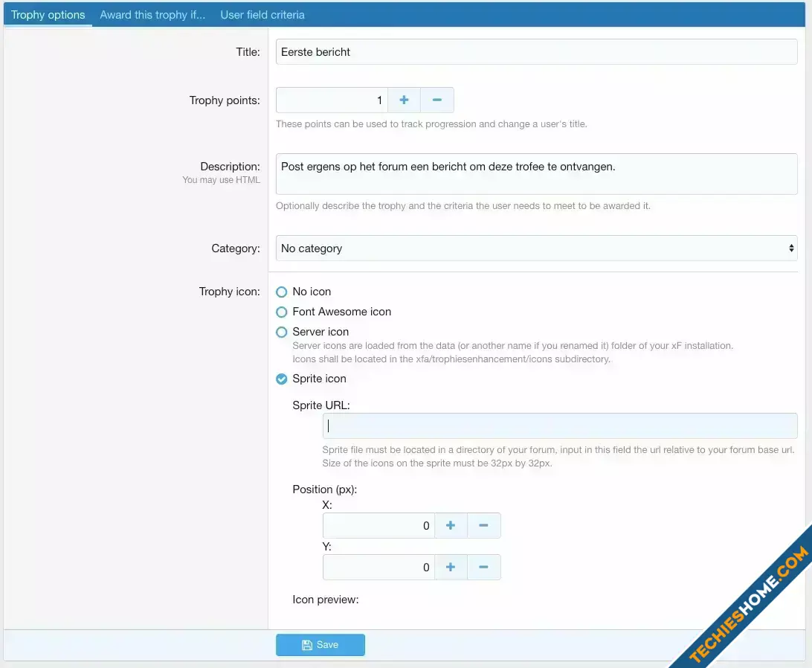
Task: Switch to the Trophy options tab
Action: click(48, 15)
